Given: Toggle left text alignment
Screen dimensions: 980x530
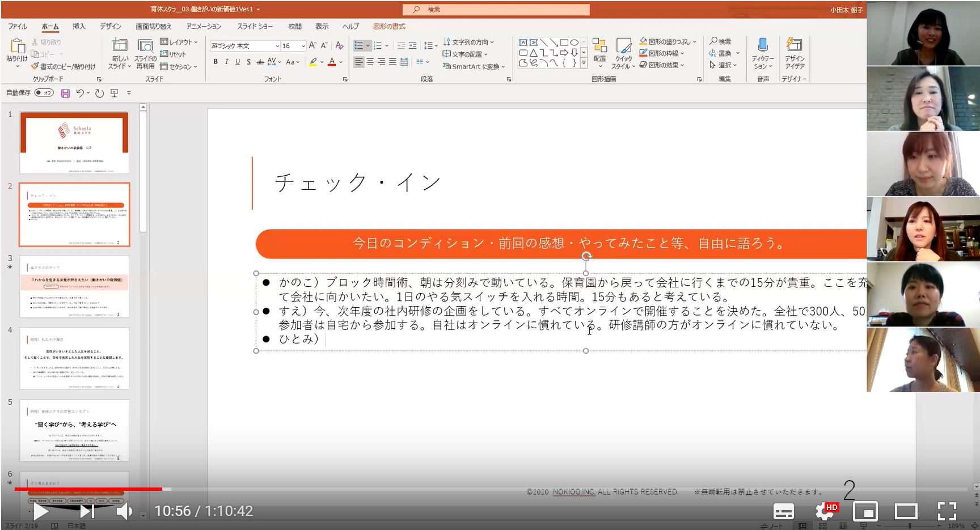Looking at the screenshot, I should pyautogui.click(x=358, y=62).
